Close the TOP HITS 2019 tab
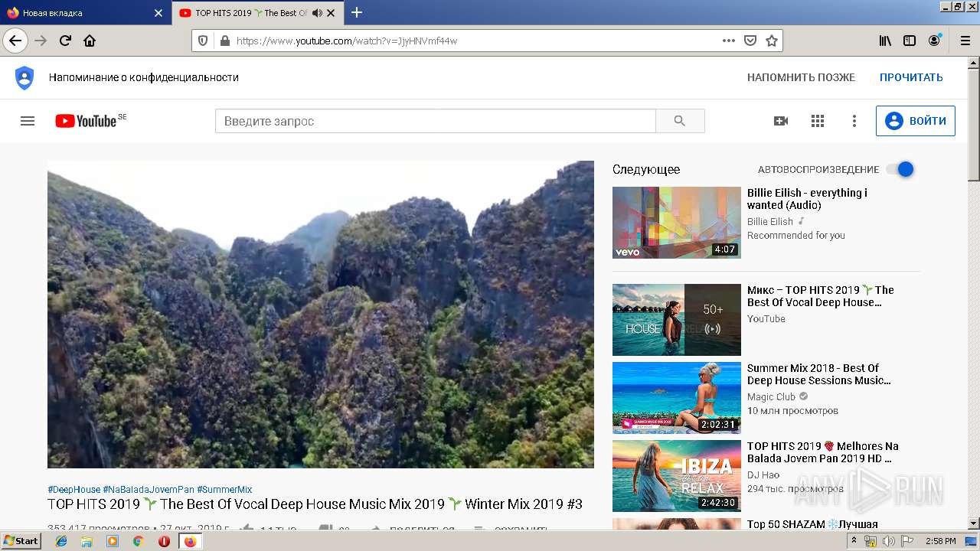The height and width of the screenshot is (551, 980). pyautogui.click(x=330, y=13)
